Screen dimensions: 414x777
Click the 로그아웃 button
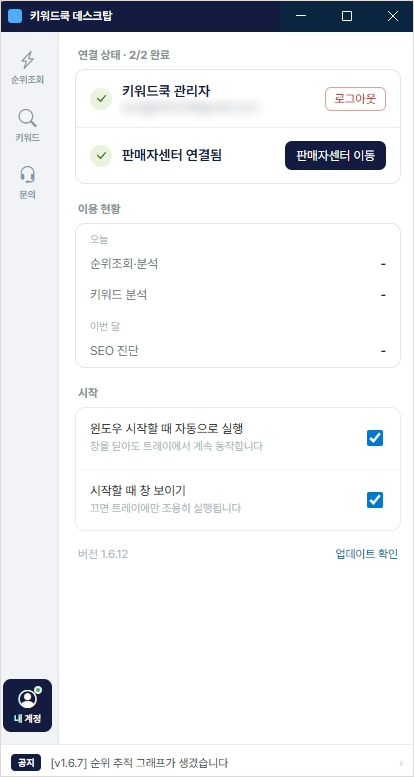[355, 99]
